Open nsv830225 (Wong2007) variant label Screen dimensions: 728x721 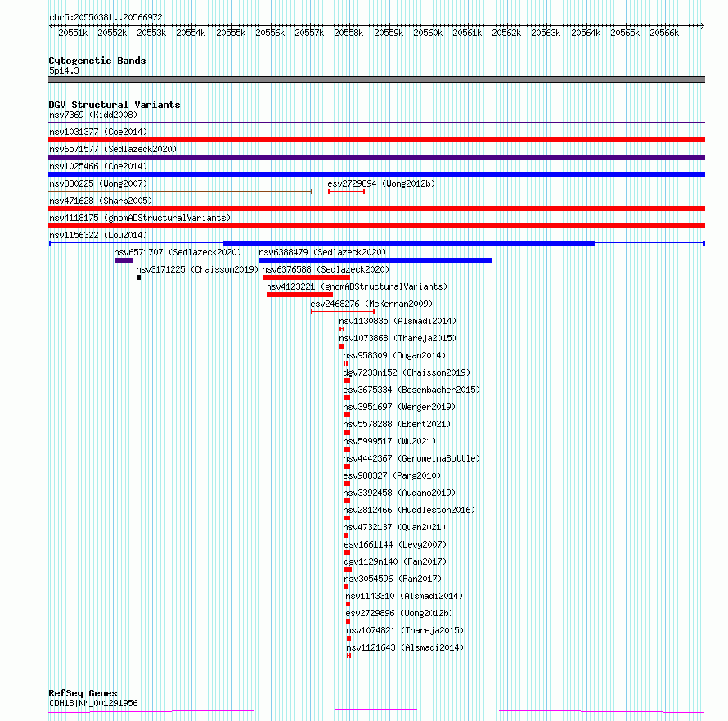click(x=98, y=183)
